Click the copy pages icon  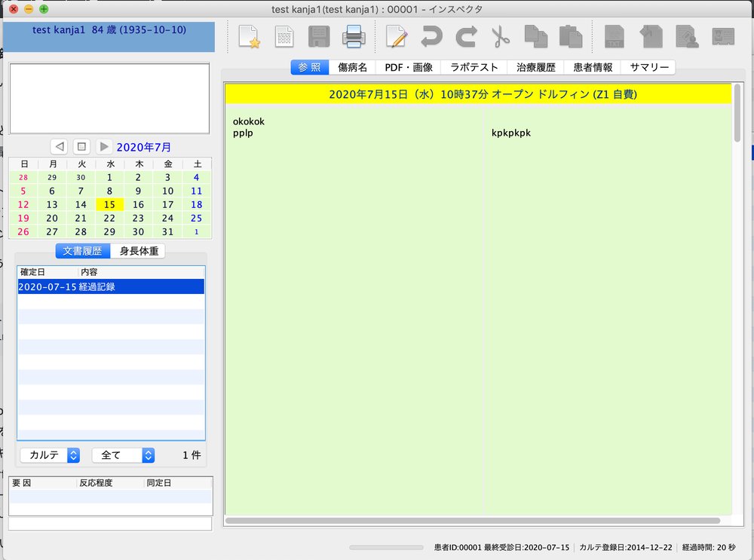coord(535,36)
